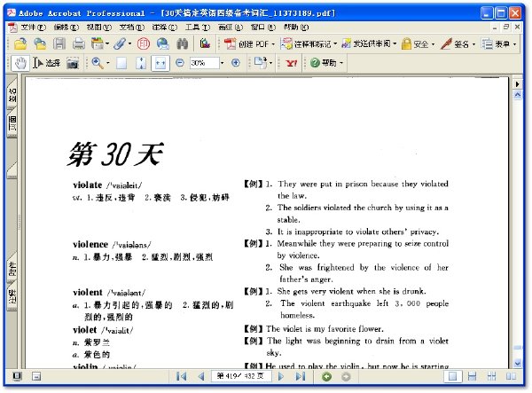
Task: Click the grey next view button
Action: point(346,377)
